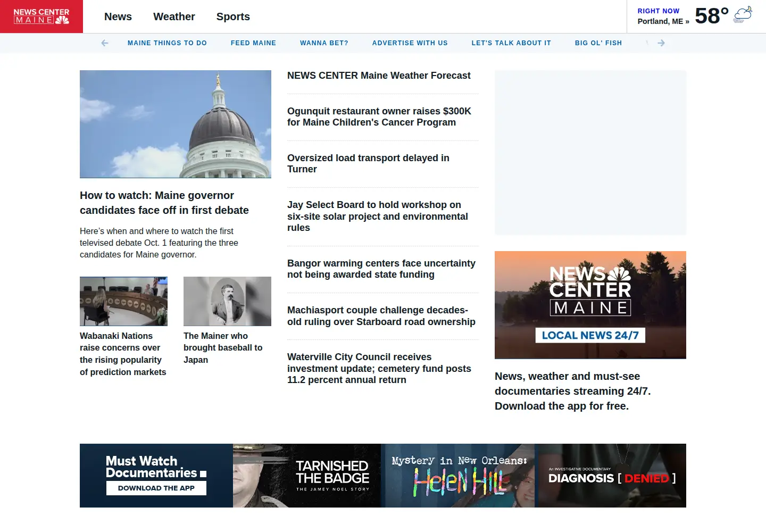This screenshot has height=532, width=766.
Task: Click the right arrow in the subnavigation bar
Action: 661,43
